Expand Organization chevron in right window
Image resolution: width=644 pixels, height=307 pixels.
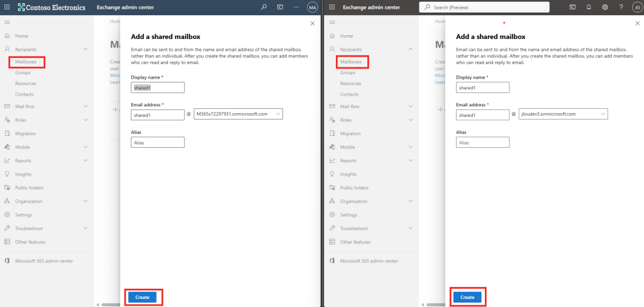click(411, 201)
